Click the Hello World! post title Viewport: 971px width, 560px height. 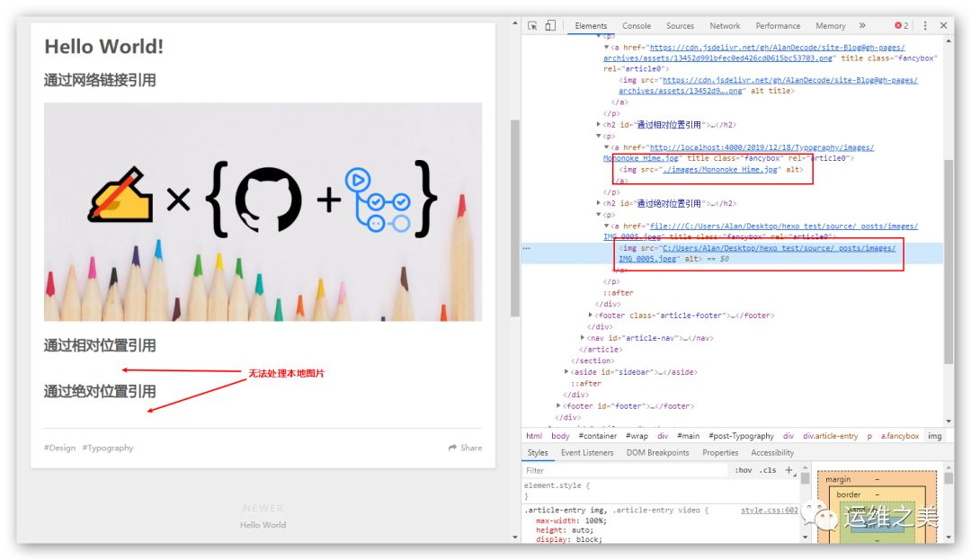pyautogui.click(x=104, y=47)
